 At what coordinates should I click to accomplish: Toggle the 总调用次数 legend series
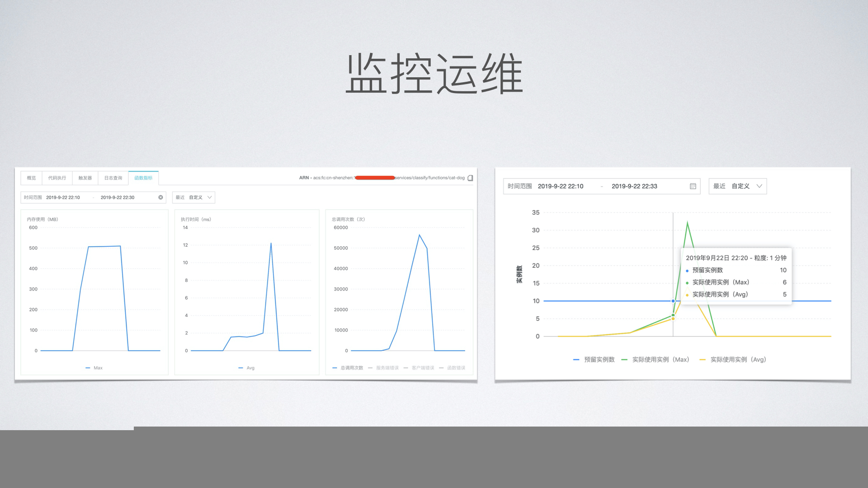(348, 368)
